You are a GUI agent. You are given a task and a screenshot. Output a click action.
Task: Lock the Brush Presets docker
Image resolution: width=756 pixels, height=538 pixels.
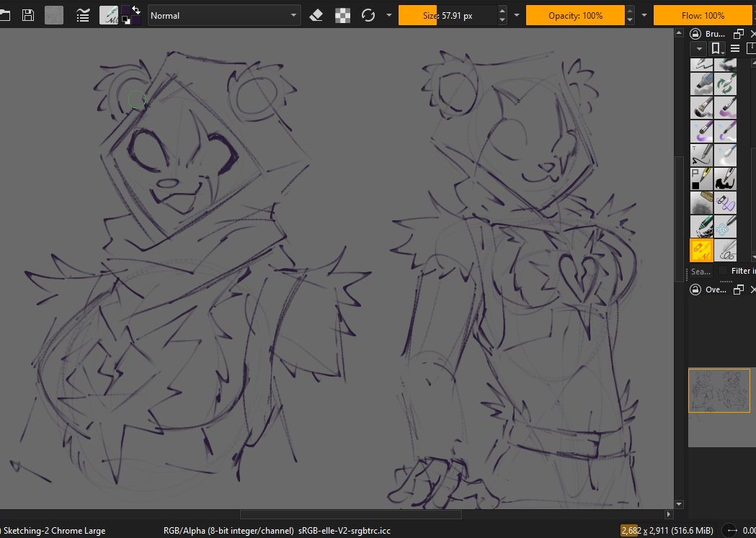click(x=695, y=34)
